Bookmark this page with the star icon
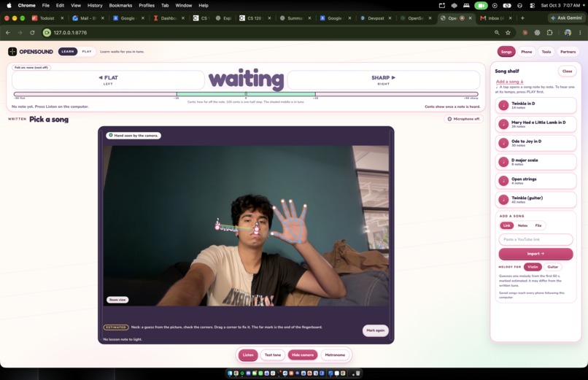Viewport: 588px width, 380px height. 508,33
